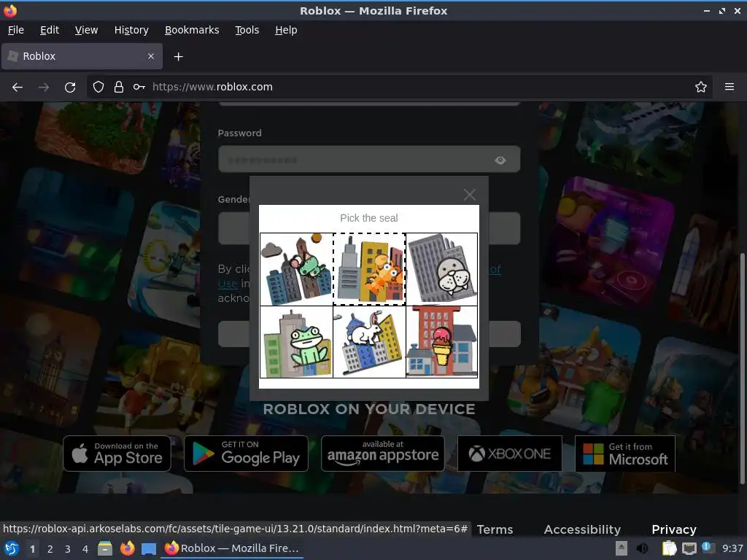747x560 pixels.
Task: Open the Terms footer link
Action: pyautogui.click(x=495, y=529)
